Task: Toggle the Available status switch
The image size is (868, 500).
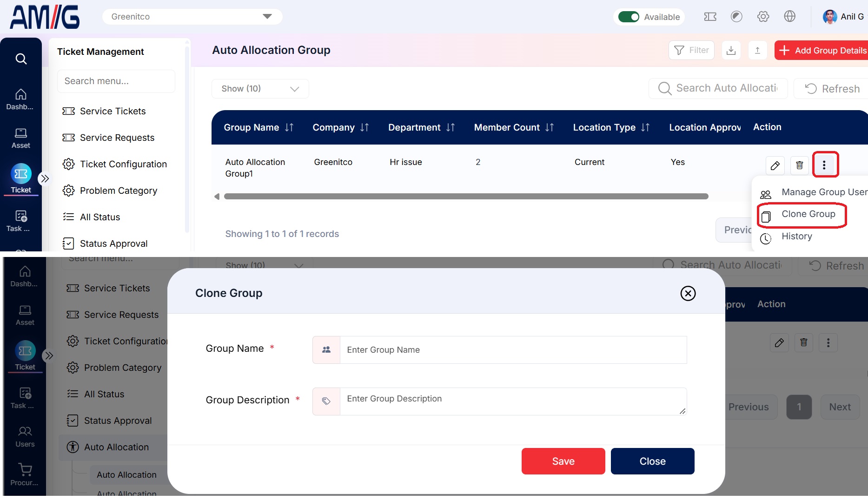Action: coord(629,17)
